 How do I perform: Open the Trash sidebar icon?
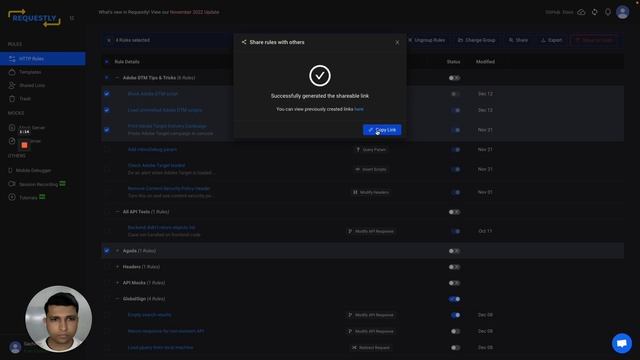click(12, 99)
